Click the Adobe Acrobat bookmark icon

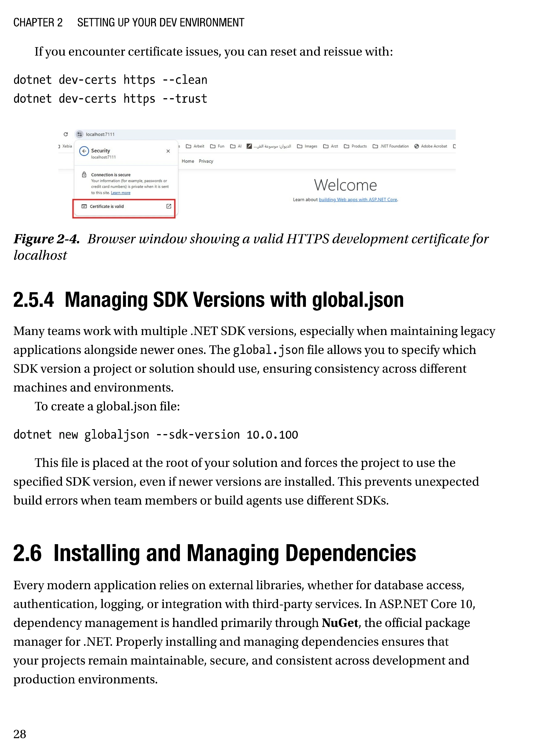416,146
